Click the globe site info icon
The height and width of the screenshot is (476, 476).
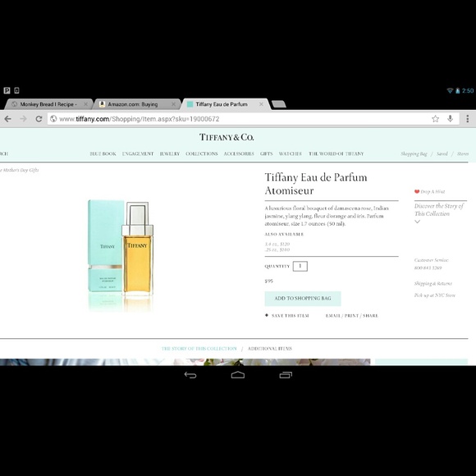(53, 119)
